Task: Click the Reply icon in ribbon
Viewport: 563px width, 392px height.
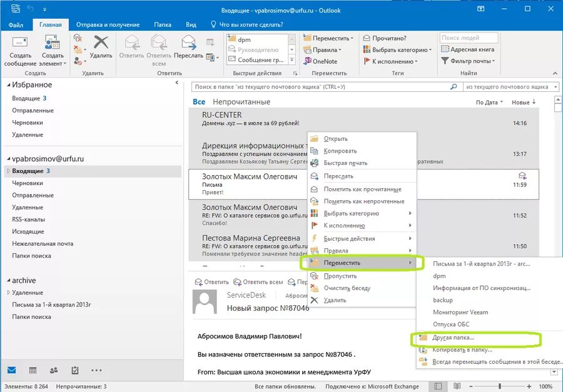Action: click(132, 43)
